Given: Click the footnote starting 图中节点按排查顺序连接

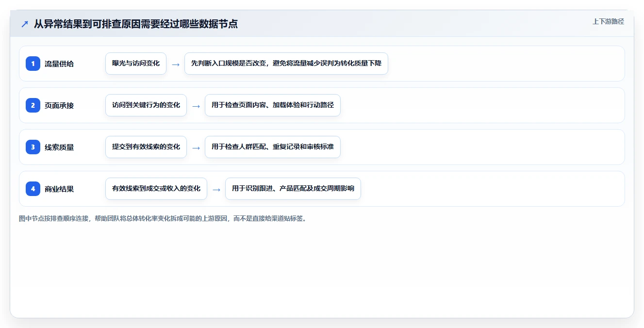Looking at the screenshot, I should click(x=163, y=218).
